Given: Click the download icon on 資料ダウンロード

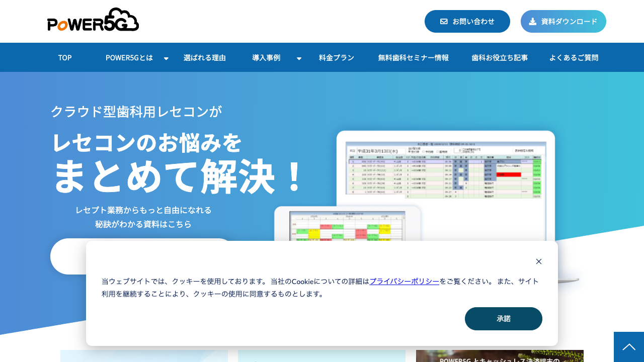Looking at the screenshot, I should tap(532, 21).
